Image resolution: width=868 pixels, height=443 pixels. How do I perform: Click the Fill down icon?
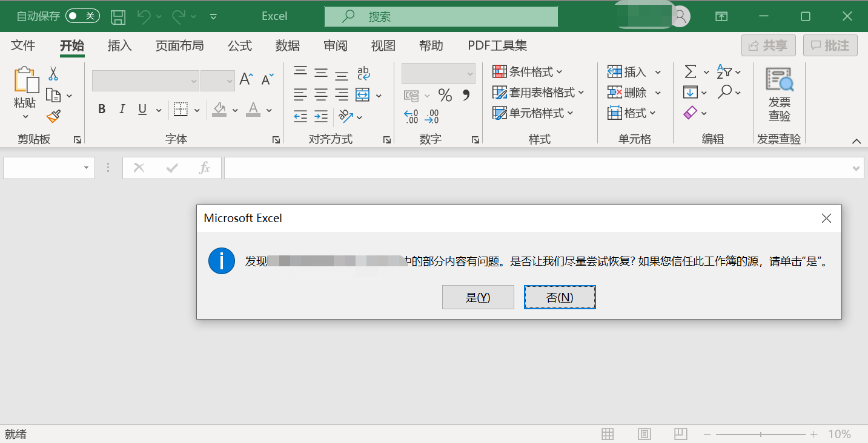pos(691,92)
